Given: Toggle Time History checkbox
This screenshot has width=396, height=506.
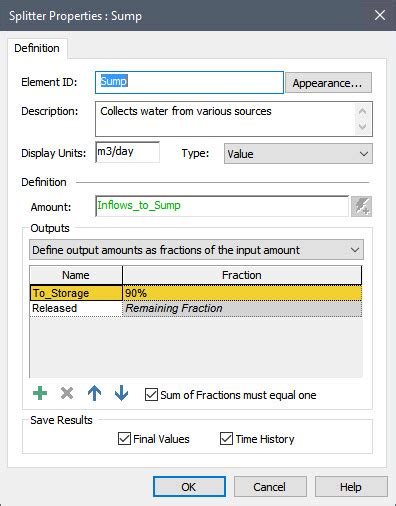Looking at the screenshot, I should [x=226, y=439].
